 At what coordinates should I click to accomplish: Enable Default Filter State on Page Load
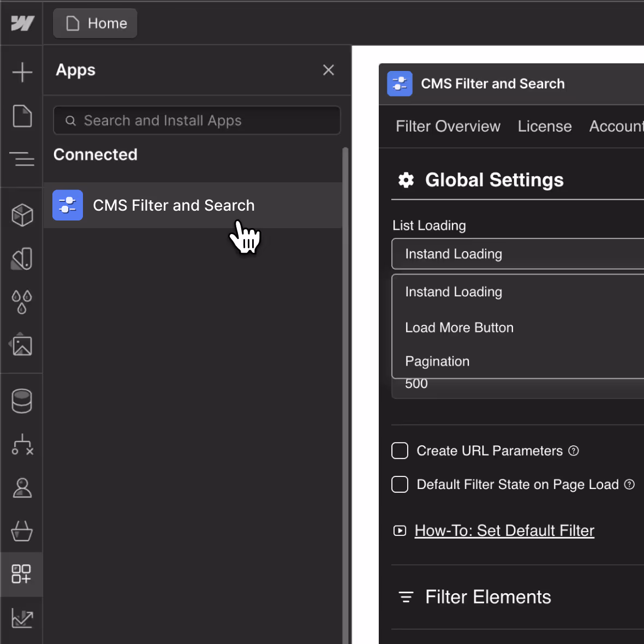(399, 484)
